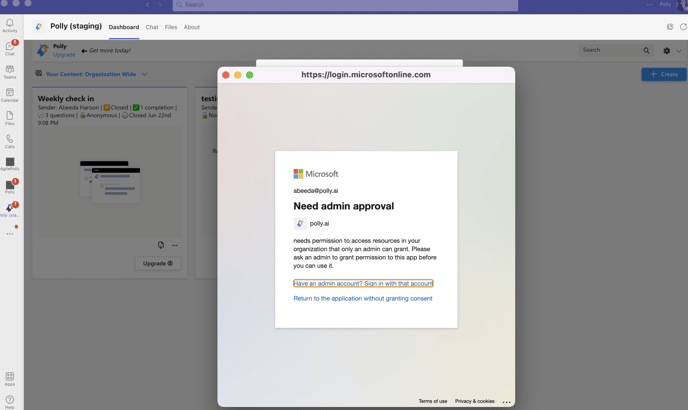Go forward with the title bar arrow
This screenshot has height=410, width=688.
pyautogui.click(x=160, y=4)
